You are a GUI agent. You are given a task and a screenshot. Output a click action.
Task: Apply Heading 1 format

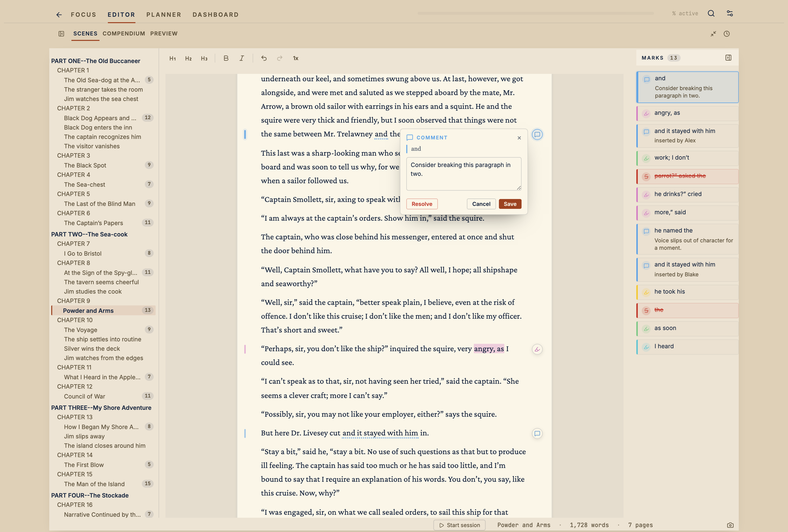(173, 58)
